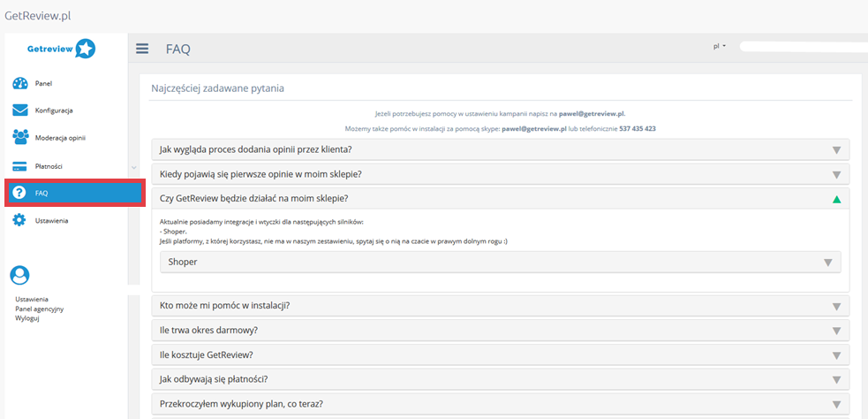This screenshot has height=419, width=868.
Task: Click the GetReview.pl title at top
Action: 38,16
